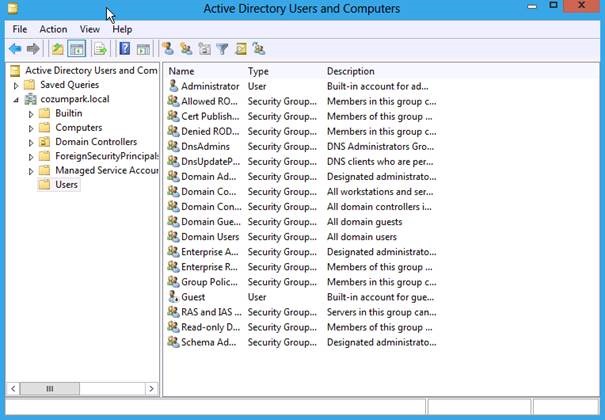Click 'DNS Administrators Gro...' description text

point(380,147)
